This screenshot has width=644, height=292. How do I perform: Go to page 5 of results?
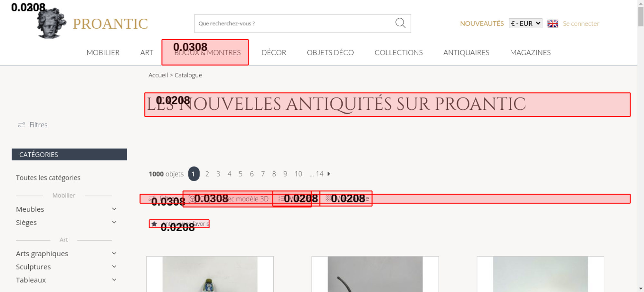click(x=241, y=174)
